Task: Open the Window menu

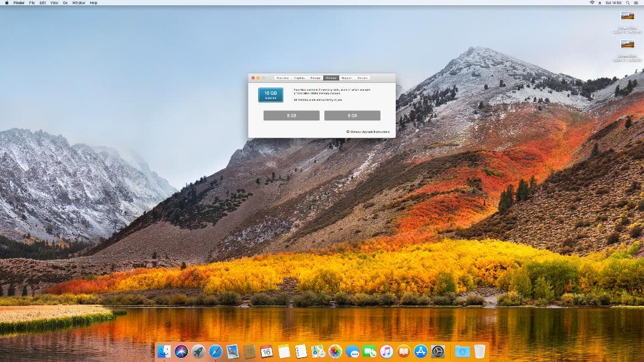Action: [x=78, y=3]
